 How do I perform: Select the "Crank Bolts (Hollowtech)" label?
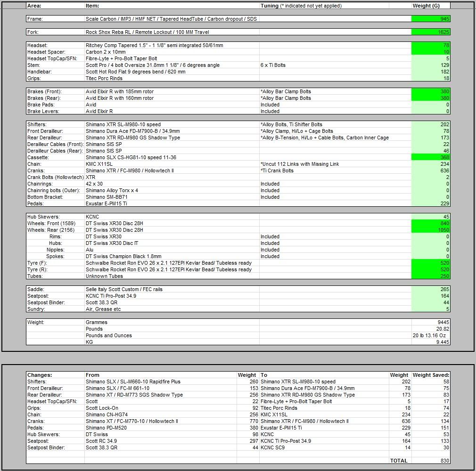[55, 177]
